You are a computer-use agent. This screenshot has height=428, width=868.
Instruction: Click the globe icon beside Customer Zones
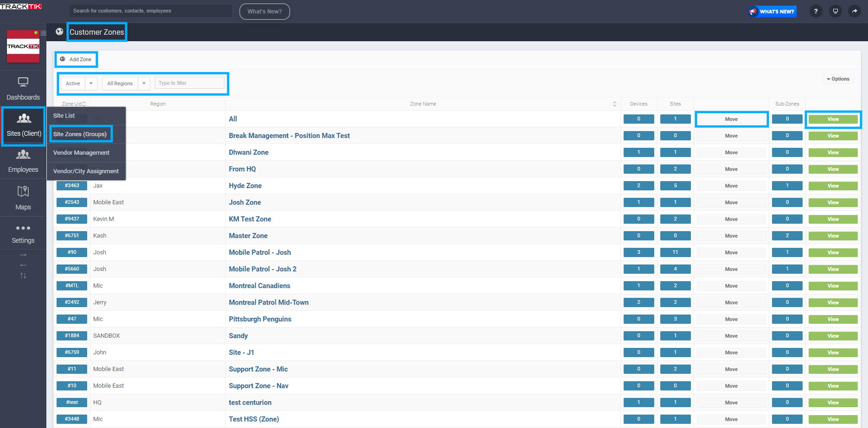(59, 31)
